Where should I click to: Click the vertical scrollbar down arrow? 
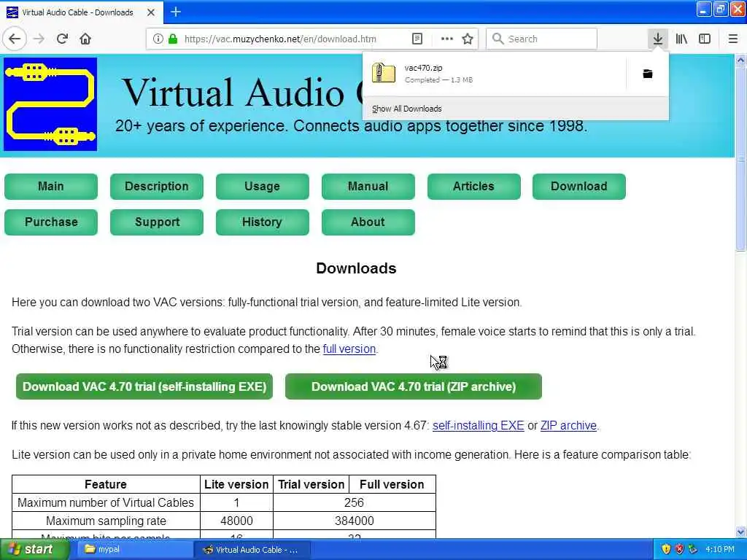740,532
